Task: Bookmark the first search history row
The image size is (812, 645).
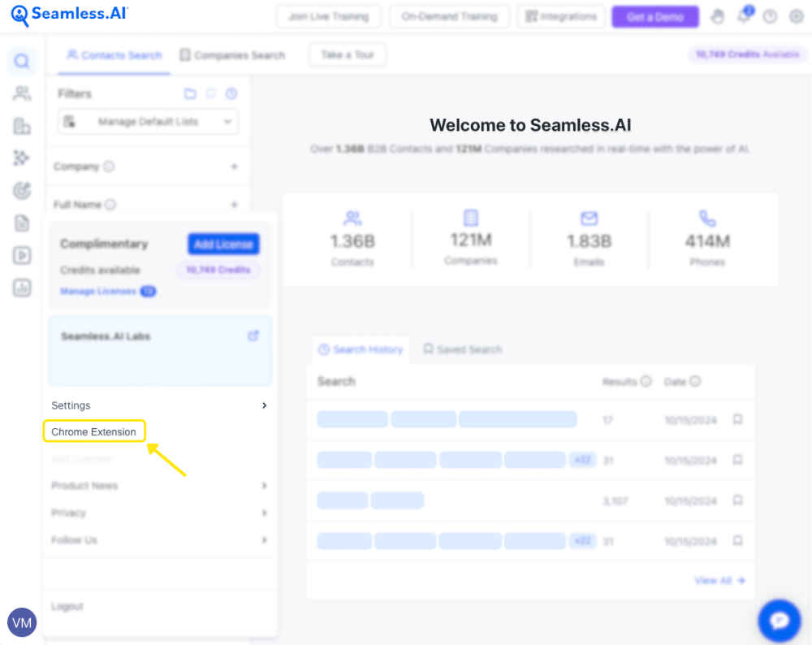Action: pyautogui.click(x=737, y=419)
